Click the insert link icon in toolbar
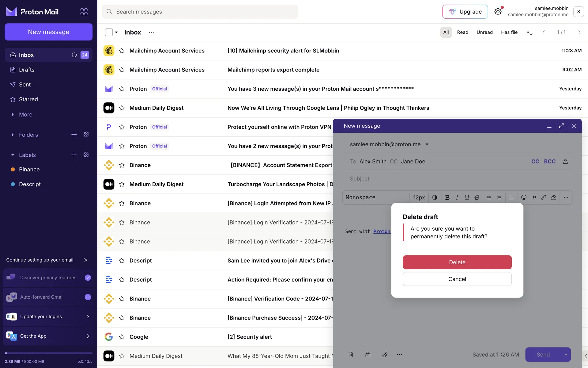 tap(544, 197)
